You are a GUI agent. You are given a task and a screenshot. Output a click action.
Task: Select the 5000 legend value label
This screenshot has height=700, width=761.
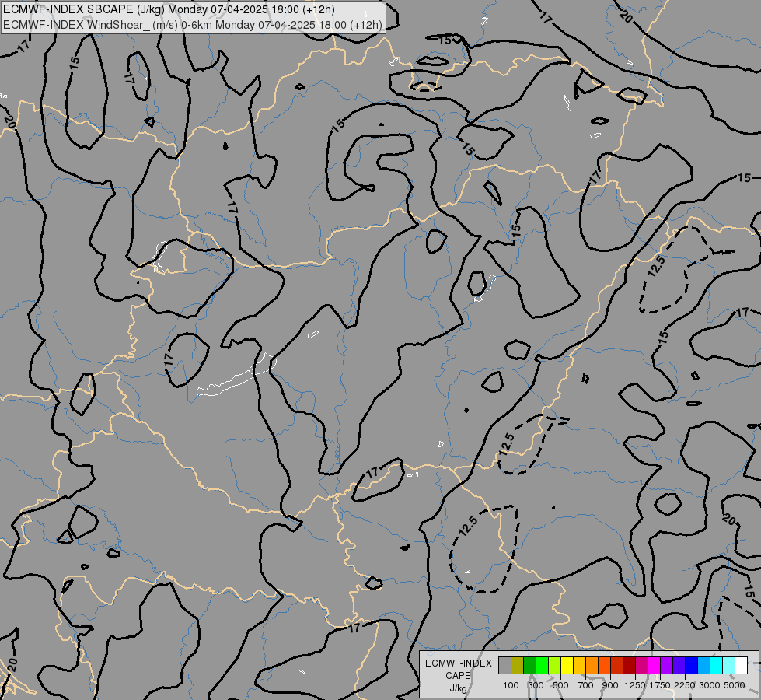coord(735,685)
